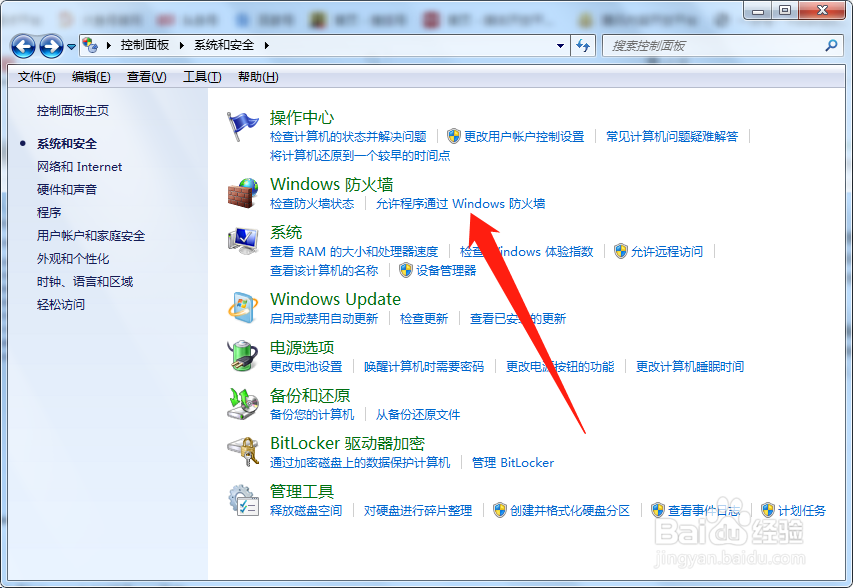This screenshot has height=588, width=853.
Task: Click 从备份还原文件 link
Action: (x=418, y=414)
